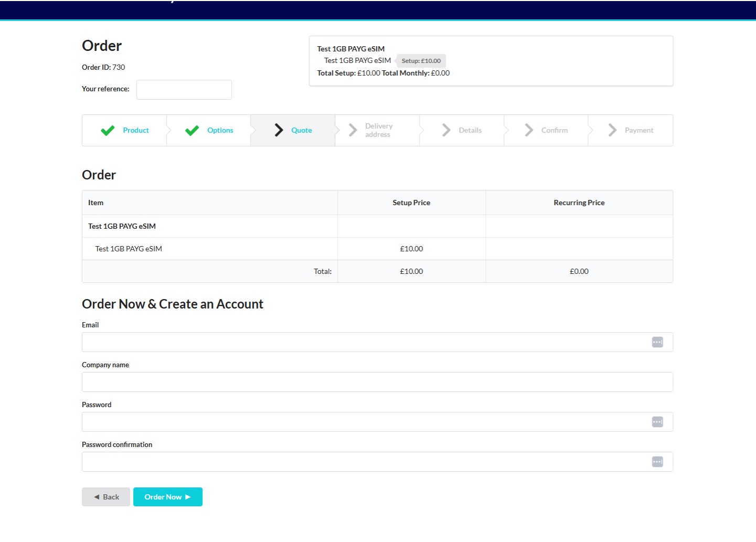Click the Setup: £10.00 badge
Screen dimensions: 756x542
point(421,61)
